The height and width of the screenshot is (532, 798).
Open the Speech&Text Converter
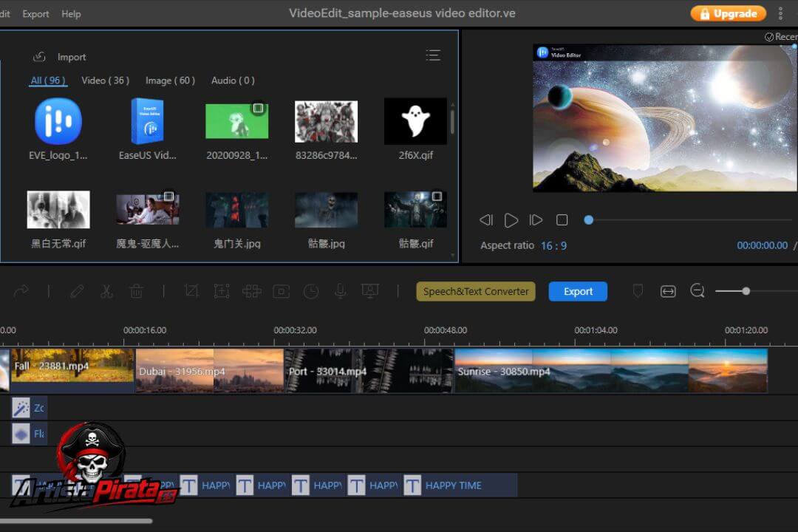coord(476,291)
